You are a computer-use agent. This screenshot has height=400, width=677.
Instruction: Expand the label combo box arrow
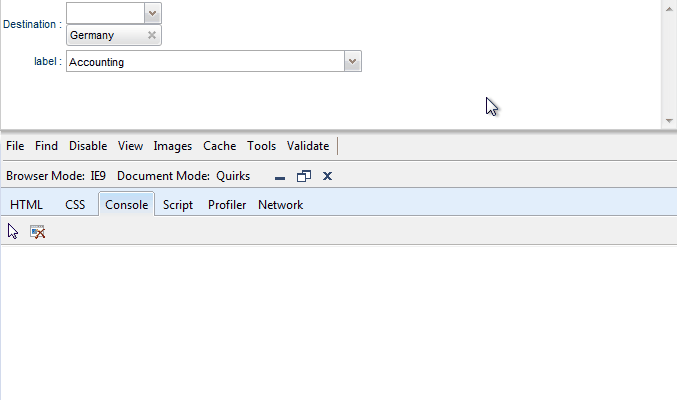pyautogui.click(x=353, y=61)
